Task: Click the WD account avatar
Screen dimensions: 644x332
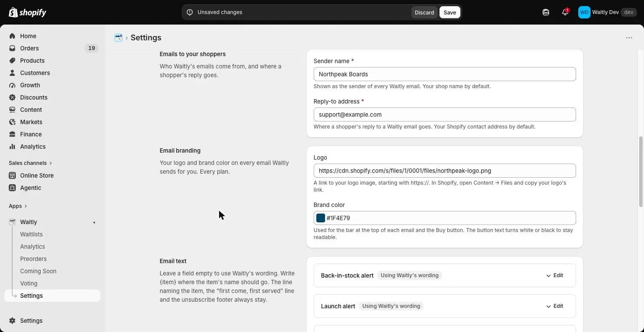Action: (x=584, y=12)
